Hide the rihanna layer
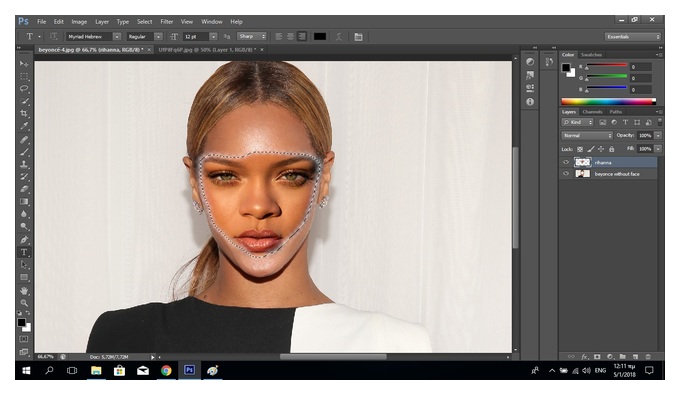This screenshot has width=680, height=395. (566, 162)
